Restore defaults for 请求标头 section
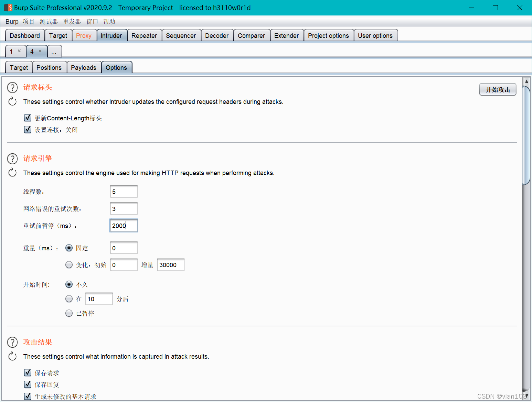The height and width of the screenshot is (402, 532). [12, 101]
